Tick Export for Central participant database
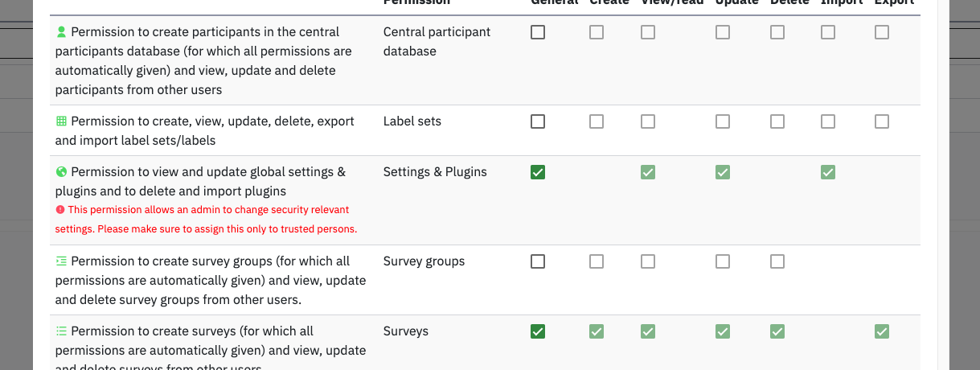This screenshot has width=980, height=370. [882, 32]
